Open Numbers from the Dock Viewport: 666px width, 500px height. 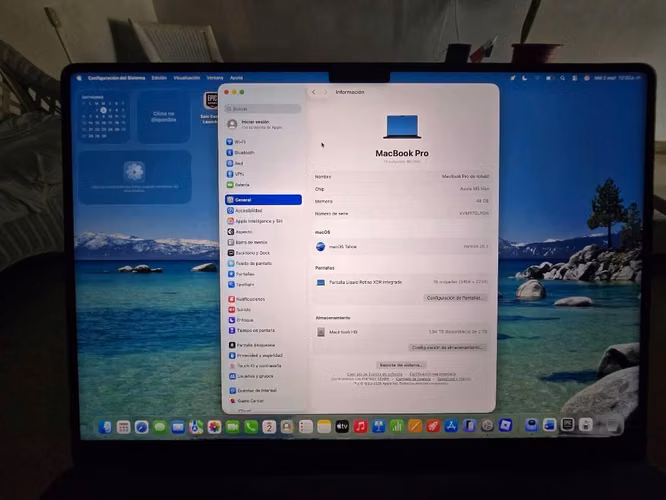(397, 426)
